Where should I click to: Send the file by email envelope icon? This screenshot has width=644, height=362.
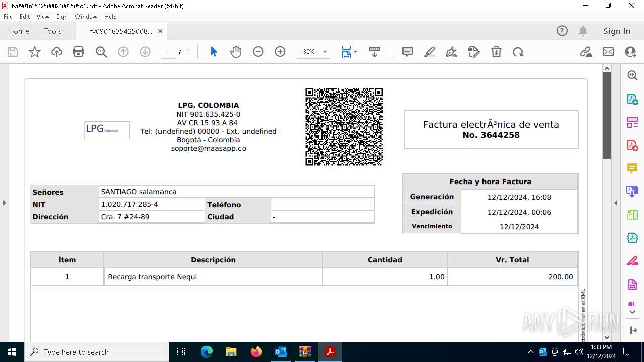pyautogui.click(x=608, y=52)
